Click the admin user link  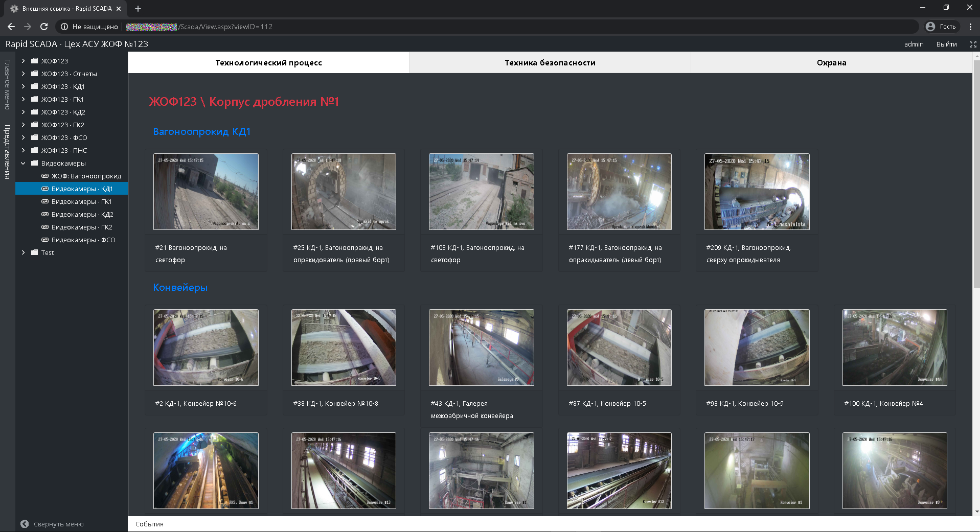coord(914,44)
